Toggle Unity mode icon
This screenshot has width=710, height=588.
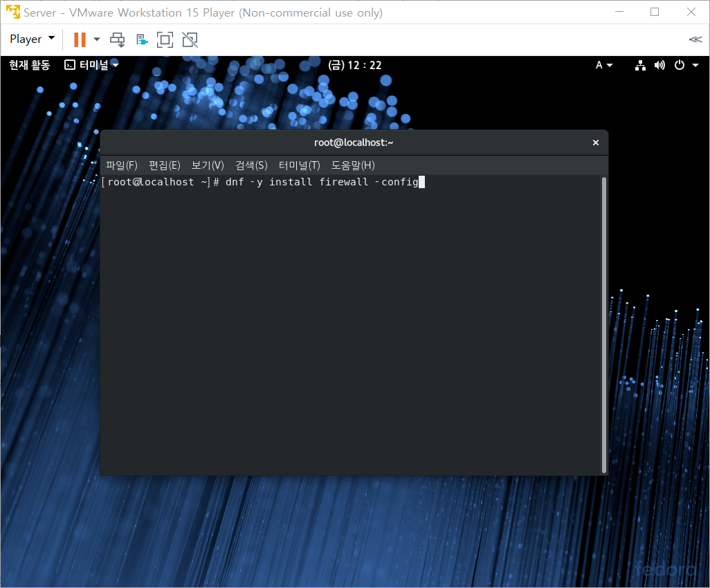point(190,40)
